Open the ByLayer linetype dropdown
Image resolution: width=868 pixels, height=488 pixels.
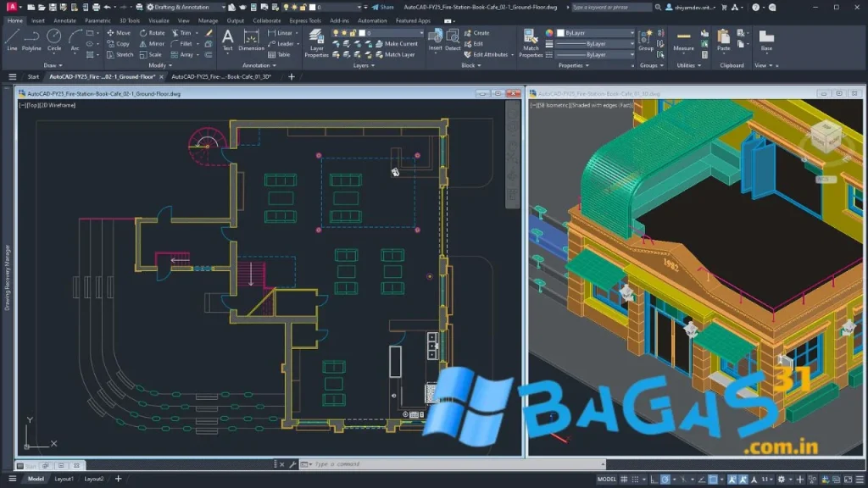point(596,55)
